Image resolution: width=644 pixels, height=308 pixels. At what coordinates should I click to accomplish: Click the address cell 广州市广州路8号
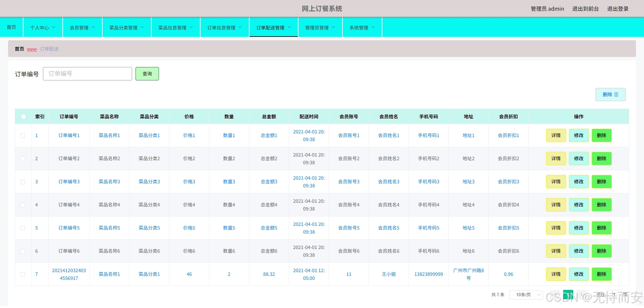[469, 274]
